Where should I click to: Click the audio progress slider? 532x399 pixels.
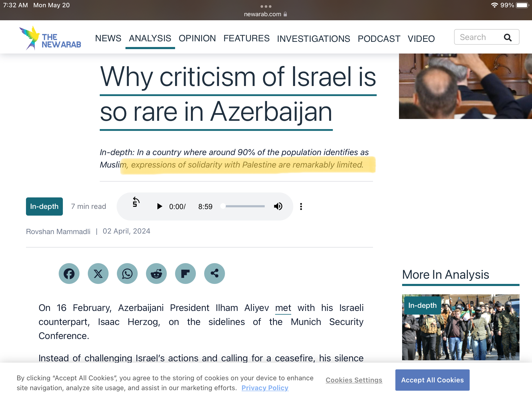244,206
